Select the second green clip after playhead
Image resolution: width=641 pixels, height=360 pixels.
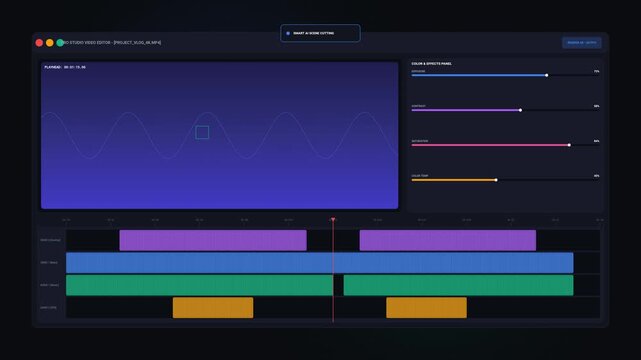pyautogui.click(x=458, y=285)
